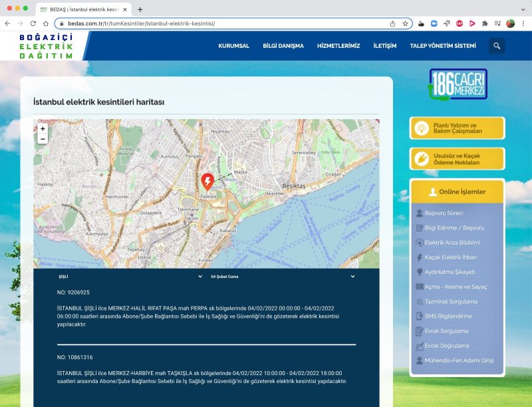Open Elektrik Arıza Bildirimi link
The image size is (532, 407).
(x=452, y=243)
